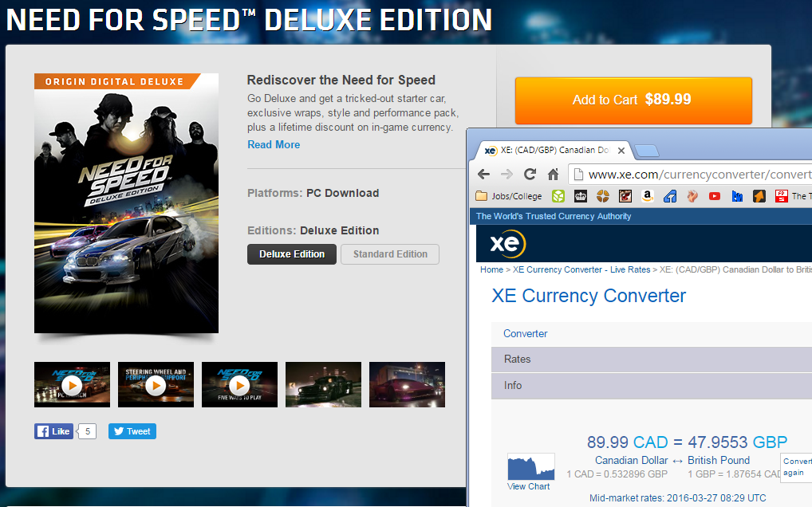This screenshot has height=507, width=812.
Task: Play the Five Ways to Play video
Action: point(239,384)
